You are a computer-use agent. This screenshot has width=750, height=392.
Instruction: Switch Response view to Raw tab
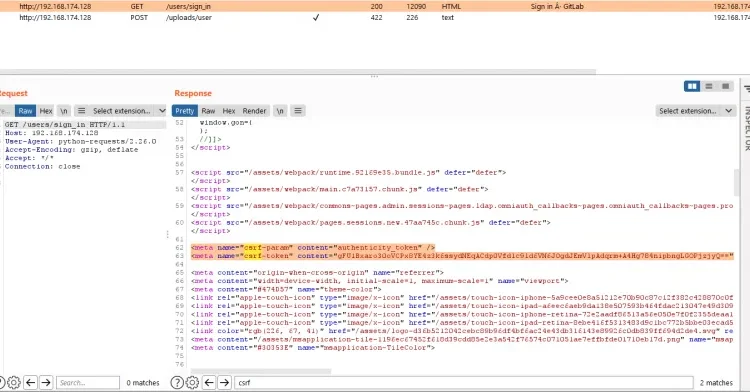pyautogui.click(x=208, y=111)
